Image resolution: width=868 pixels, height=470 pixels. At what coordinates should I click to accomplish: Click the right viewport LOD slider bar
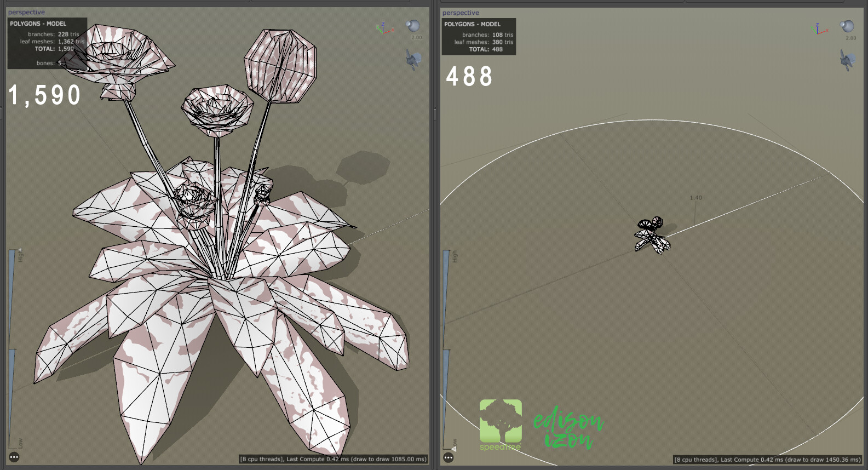(446, 349)
